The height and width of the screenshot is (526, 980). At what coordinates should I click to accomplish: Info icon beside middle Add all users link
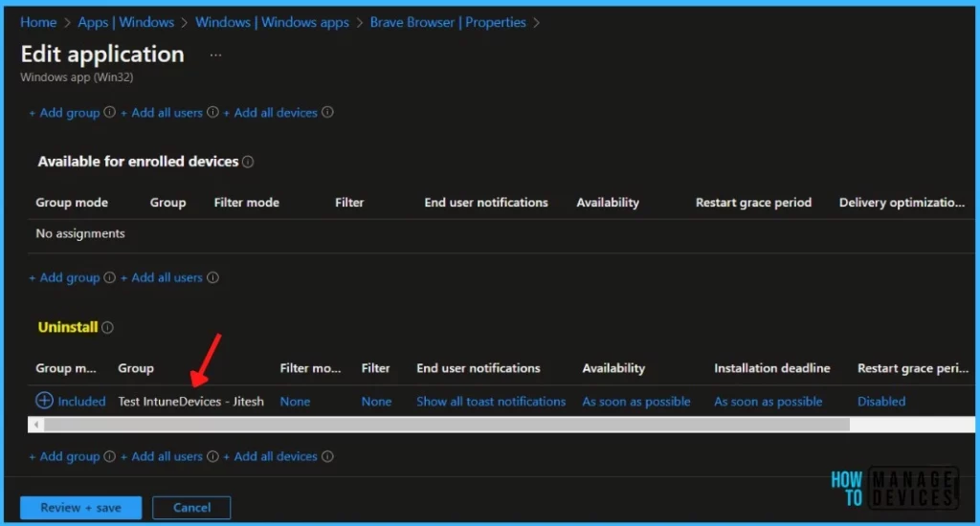212,277
